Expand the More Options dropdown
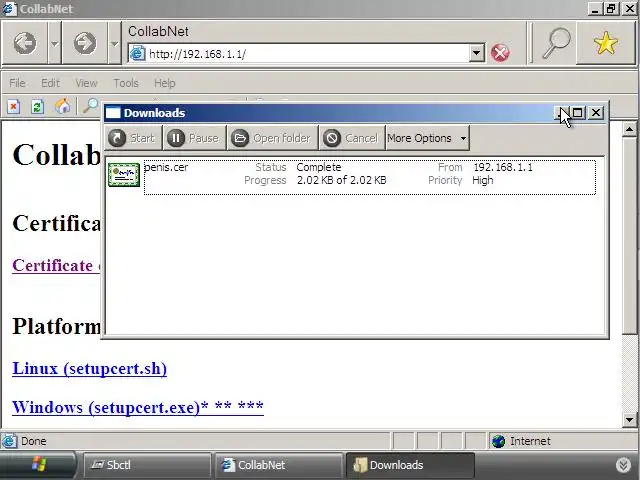 [427, 138]
